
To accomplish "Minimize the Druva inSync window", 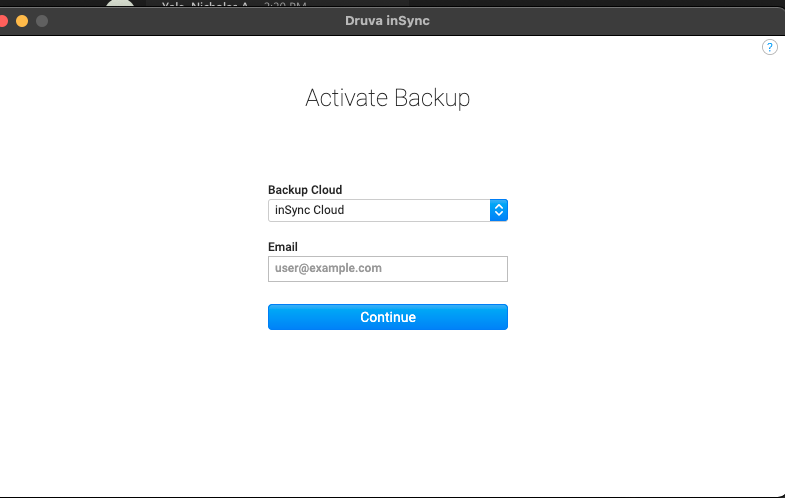I will click(x=22, y=21).
